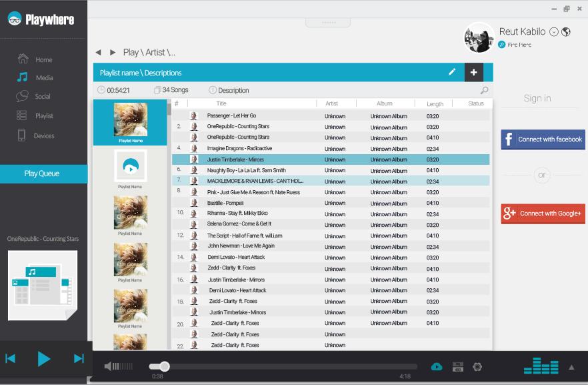
Task: Go to Home in the sidebar
Action: 44,59
